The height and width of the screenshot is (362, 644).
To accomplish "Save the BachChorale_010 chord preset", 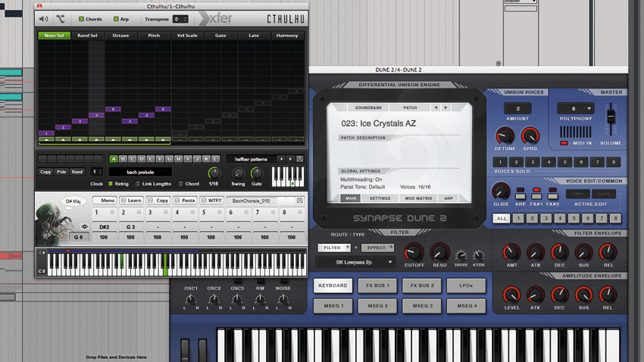I will coord(300,200).
